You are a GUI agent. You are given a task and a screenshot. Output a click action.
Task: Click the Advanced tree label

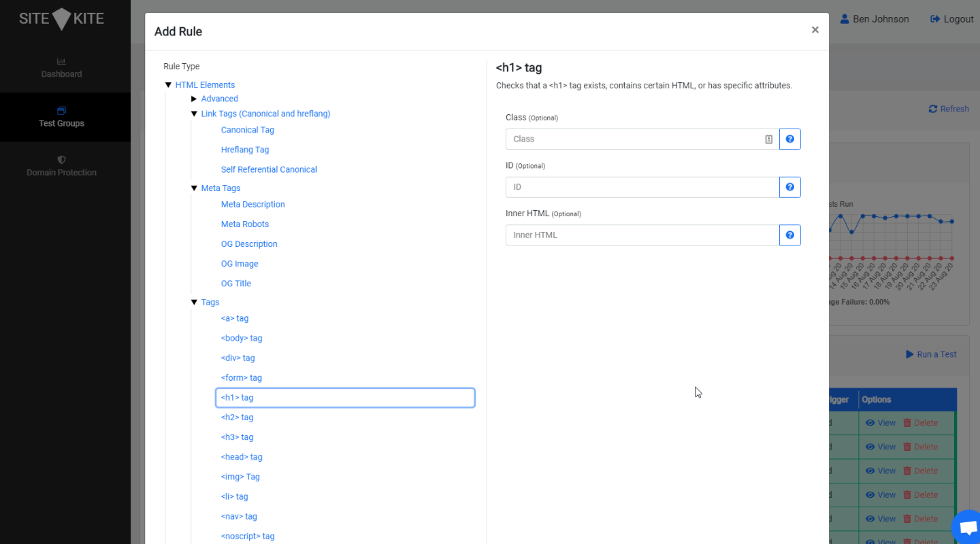[219, 99]
